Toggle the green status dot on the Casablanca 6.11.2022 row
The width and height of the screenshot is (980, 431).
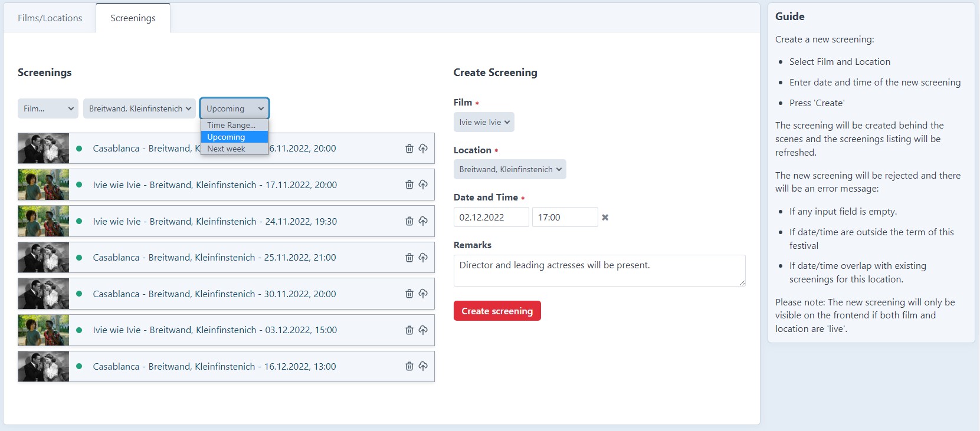click(x=79, y=149)
